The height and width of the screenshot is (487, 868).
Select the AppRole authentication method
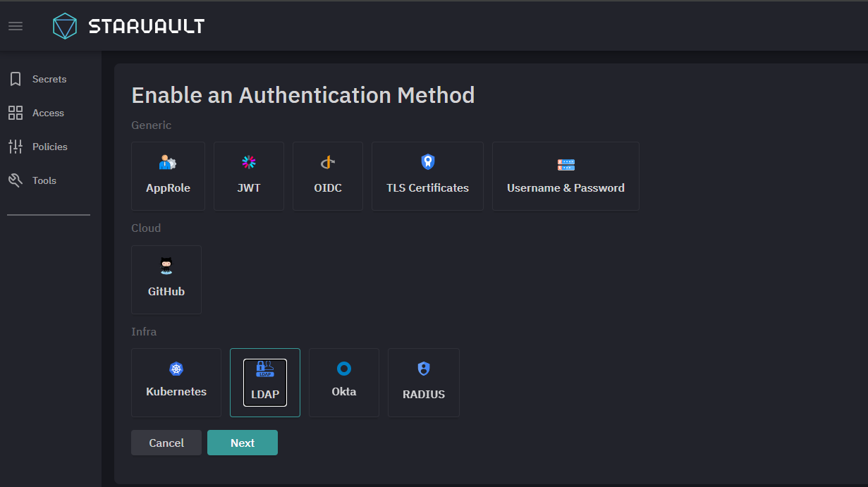tap(168, 176)
